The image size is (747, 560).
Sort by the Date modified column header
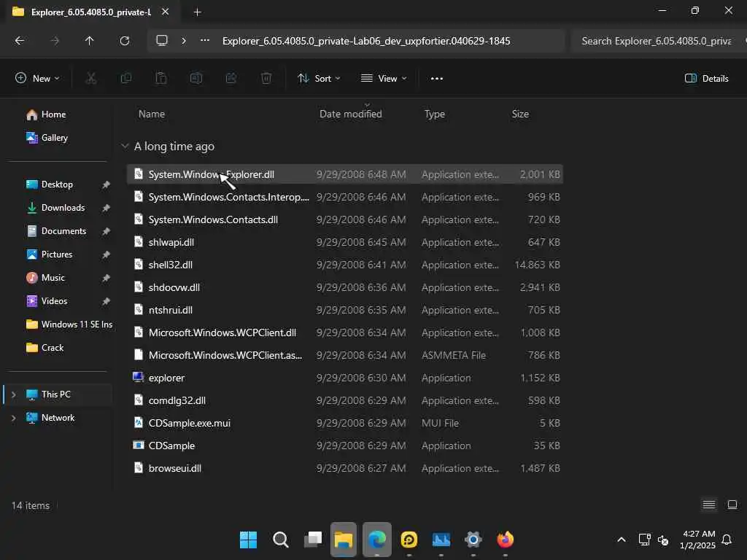point(351,114)
